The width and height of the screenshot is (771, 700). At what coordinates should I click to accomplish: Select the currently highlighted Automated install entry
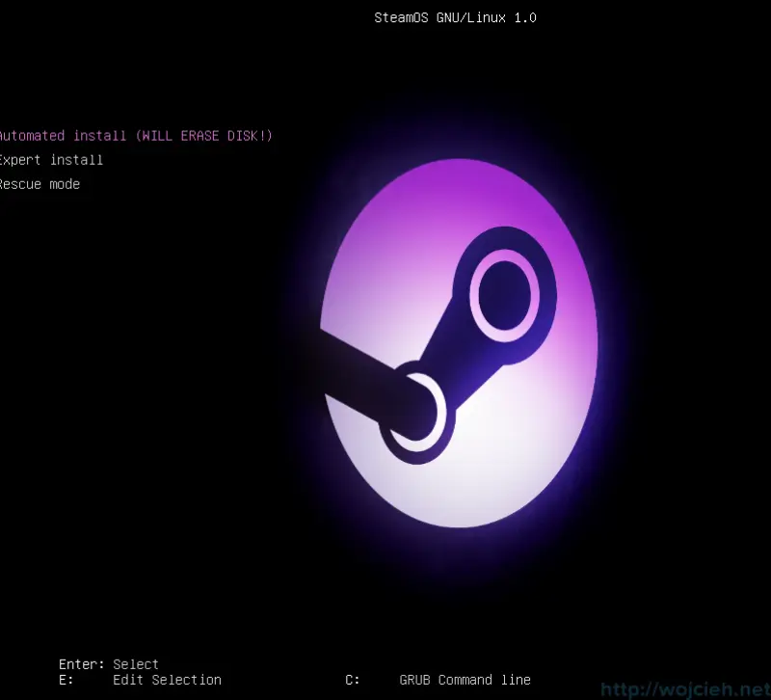pyautogui.click(x=135, y=135)
